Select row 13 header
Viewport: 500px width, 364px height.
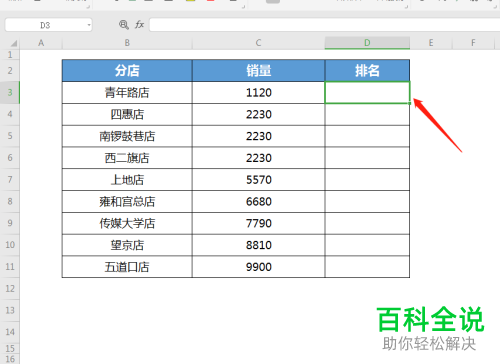pos(10,310)
